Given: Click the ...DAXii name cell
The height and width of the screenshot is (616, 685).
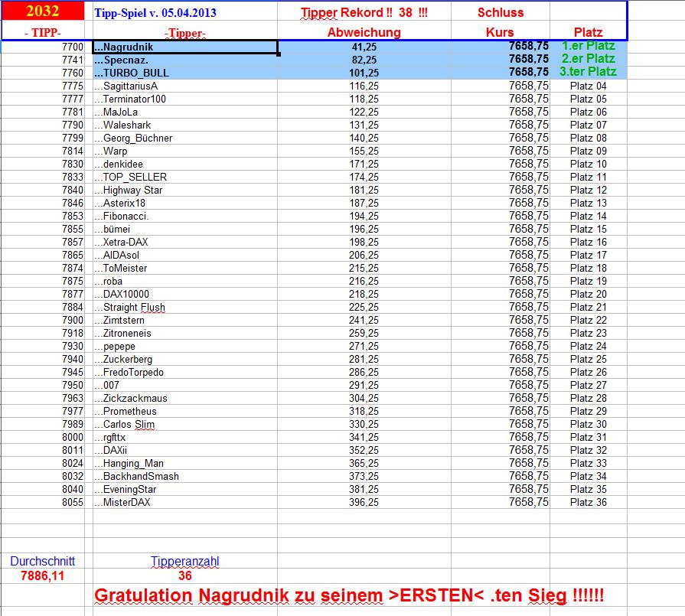Looking at the screenshot, I should (x=185, y=451).
